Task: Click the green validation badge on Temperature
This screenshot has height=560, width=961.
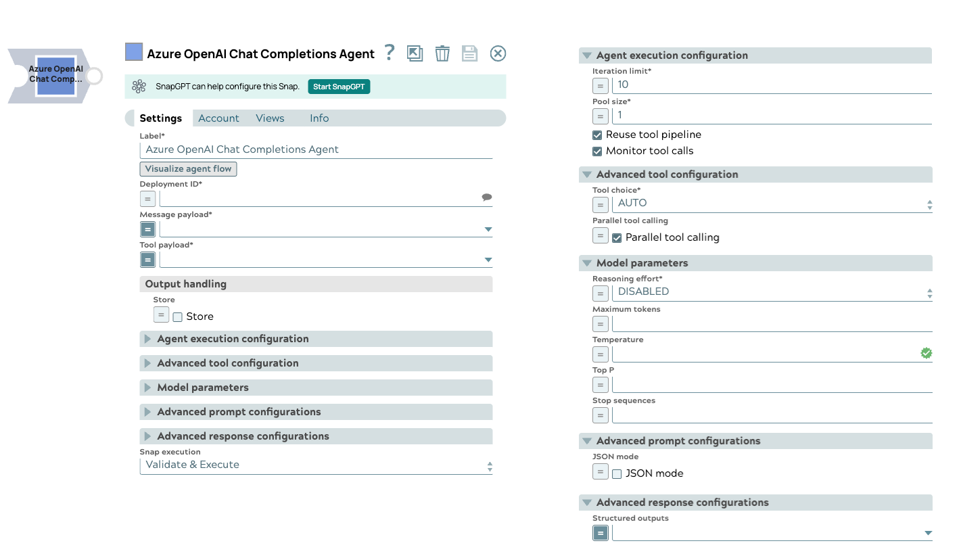Action: pyautogui.click(x=926, y=353)
